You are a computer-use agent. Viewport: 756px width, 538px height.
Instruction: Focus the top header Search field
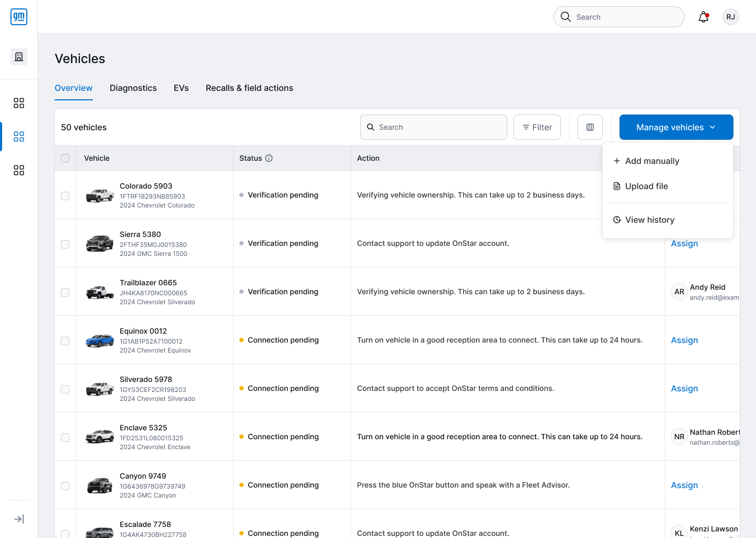[619, 17]
